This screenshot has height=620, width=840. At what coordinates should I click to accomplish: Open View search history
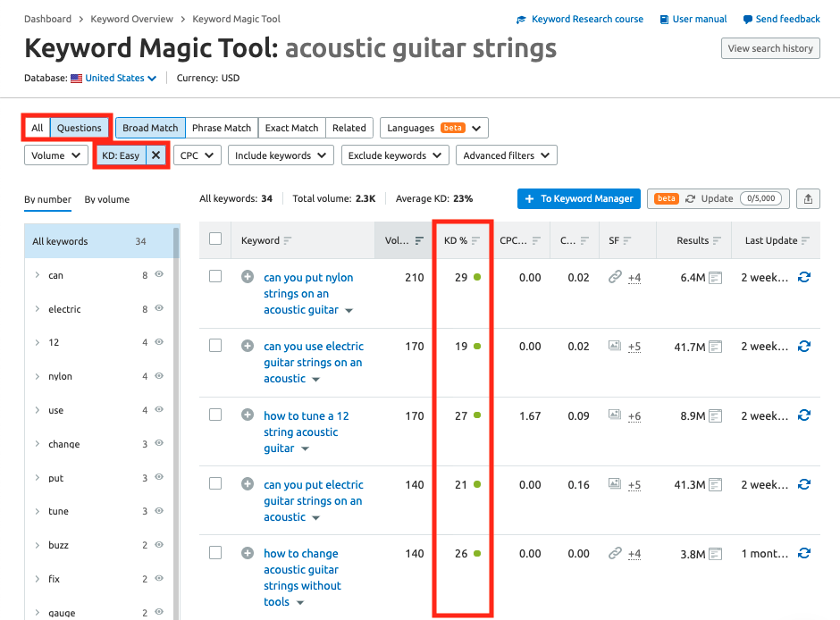click(770, 48)
